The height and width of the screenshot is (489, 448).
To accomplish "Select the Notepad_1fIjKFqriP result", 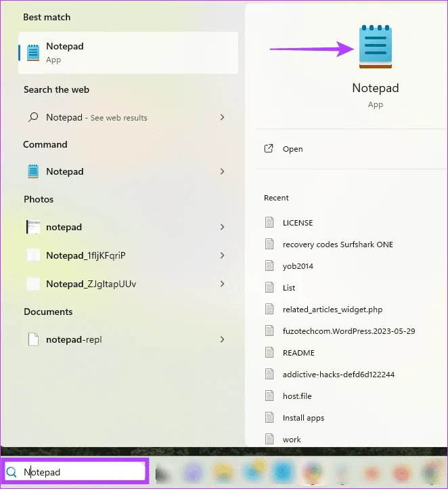I will (x=128, y=255).
